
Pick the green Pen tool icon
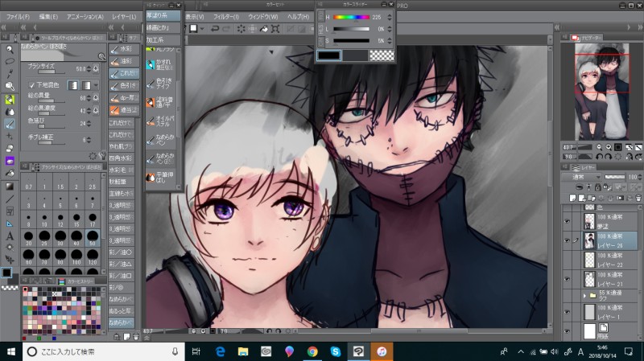(10, 99)
